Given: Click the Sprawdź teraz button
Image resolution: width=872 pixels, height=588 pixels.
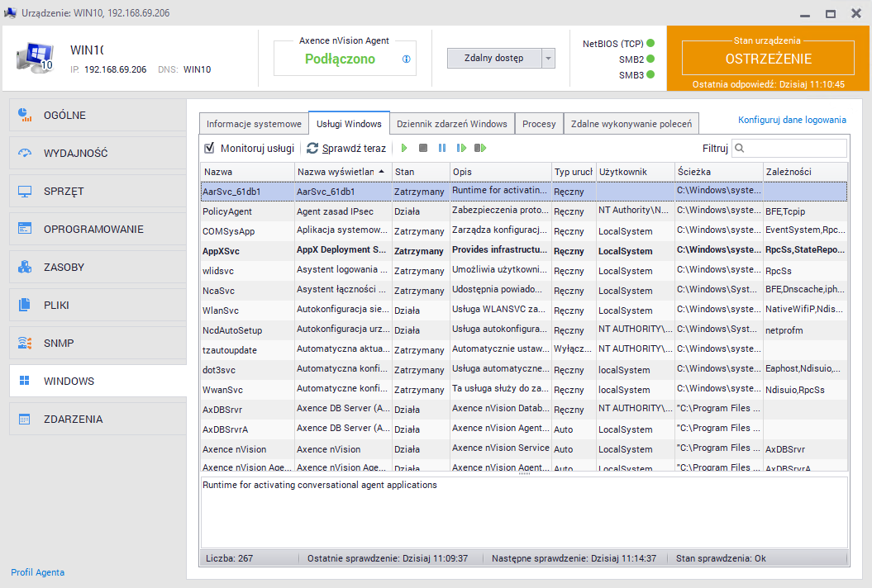Looking at the screenshot, I should 346,148.
